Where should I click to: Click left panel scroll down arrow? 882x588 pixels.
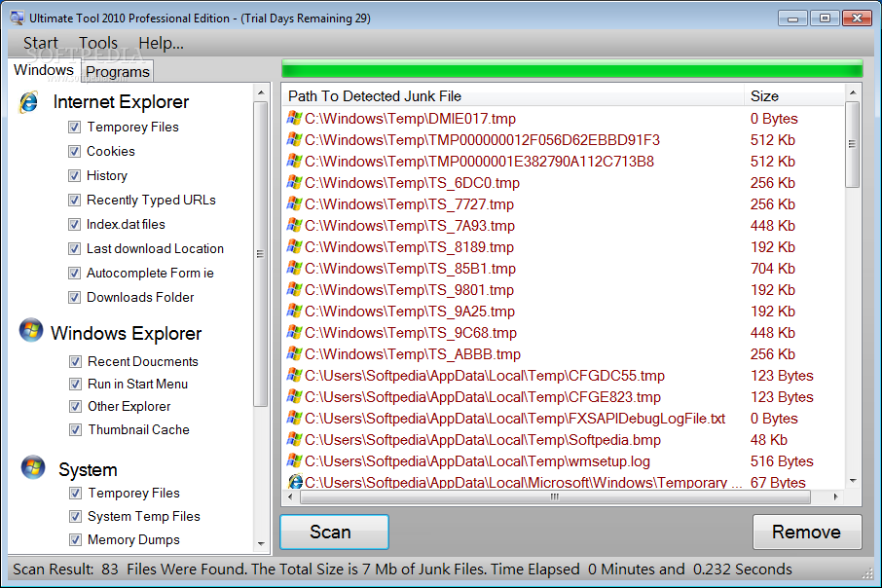tap(261, 543)
